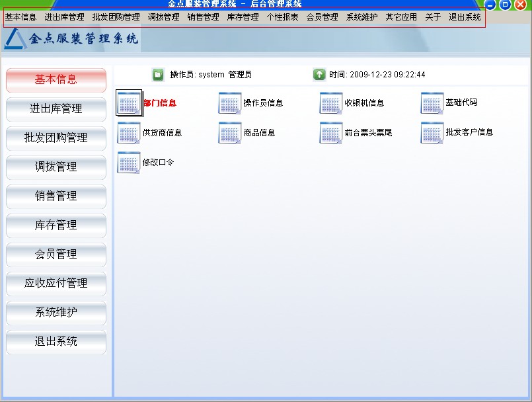Open the 修改口令 icon
This screenshot has height=402, width=532.
click(x=129, y=162)
